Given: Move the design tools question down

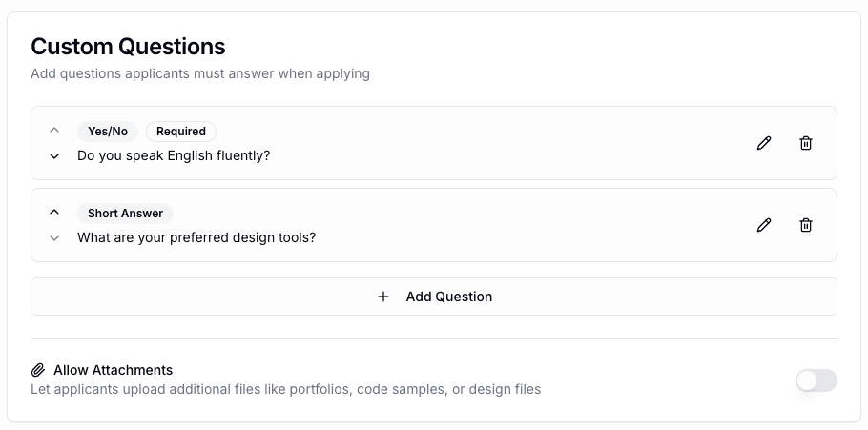Looking at the screenshot, I should (54, 237).
